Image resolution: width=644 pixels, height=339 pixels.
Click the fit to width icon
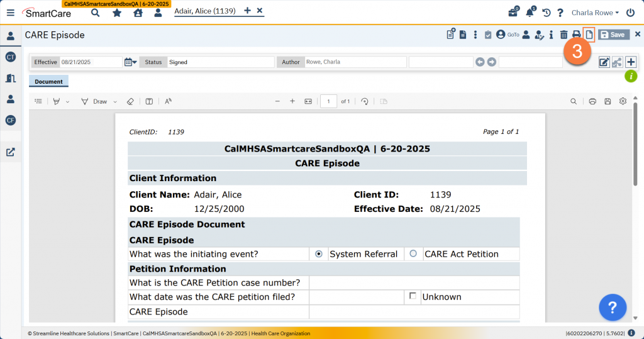coord(308,101)
